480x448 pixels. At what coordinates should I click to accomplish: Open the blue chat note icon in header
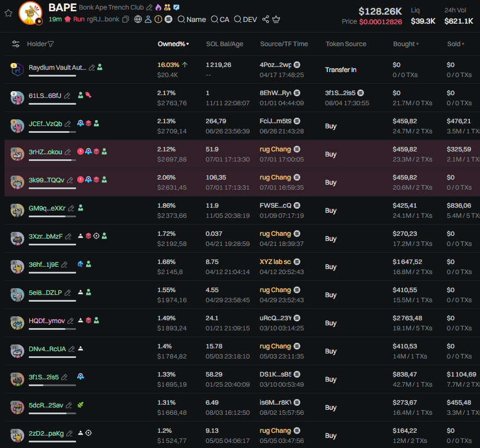pyautogui.click(x=176, y=7)
